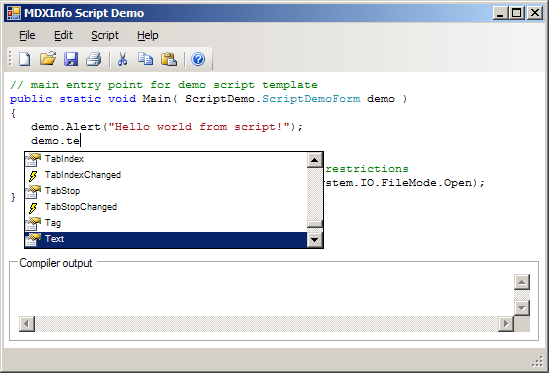The image size is (549, 373).
Task: Click the autocomplete list's scroll up arrow
Action: 314,160
